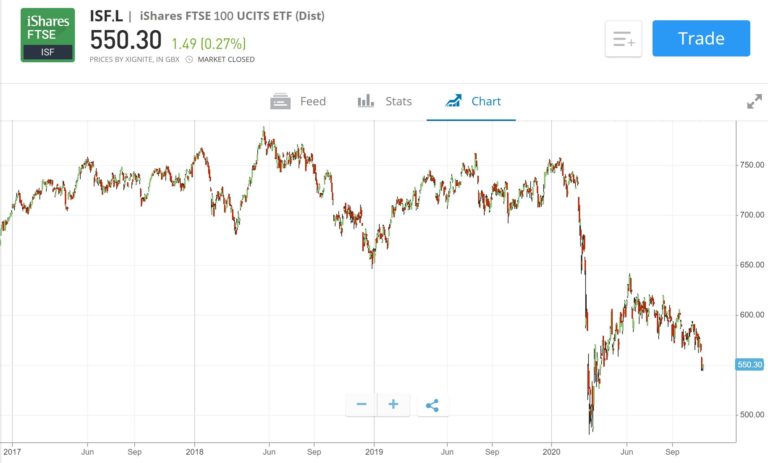
Task: Click the iShares FTSE 100 UCITS ETF name
Action: pos(232,16)
